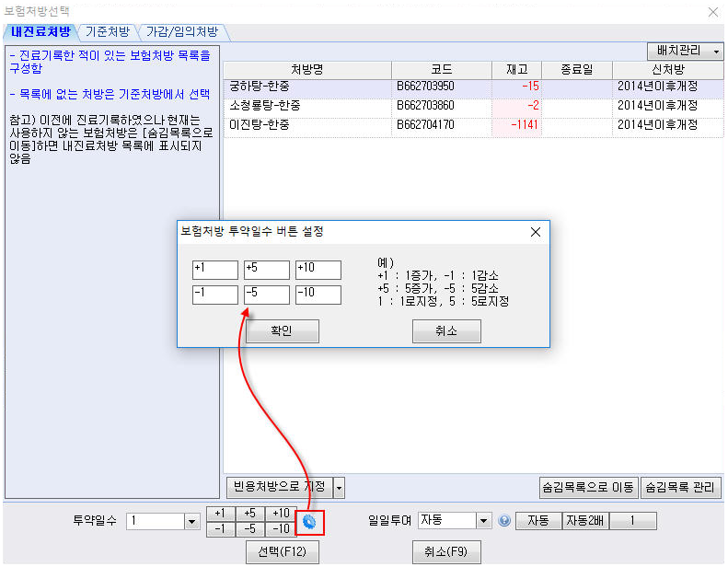Click code B662704170
The image size is (728, 567).
pyautogui.click(x=425, y=125)
